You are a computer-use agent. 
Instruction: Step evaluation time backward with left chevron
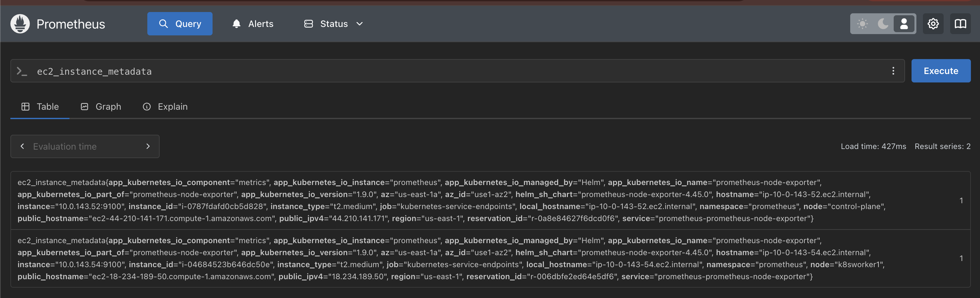[22, 146]
